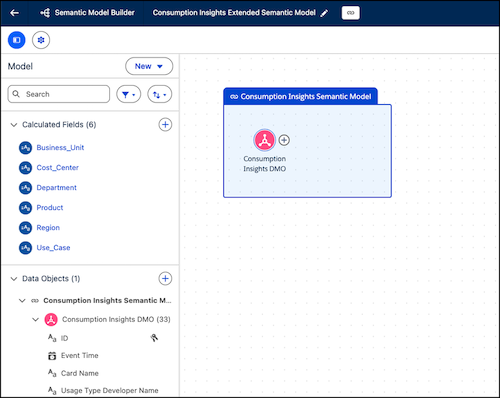The height and width of the screenshot is (398, 500).
Task: Click the Model panel heading
Action: tap(20, 66)
